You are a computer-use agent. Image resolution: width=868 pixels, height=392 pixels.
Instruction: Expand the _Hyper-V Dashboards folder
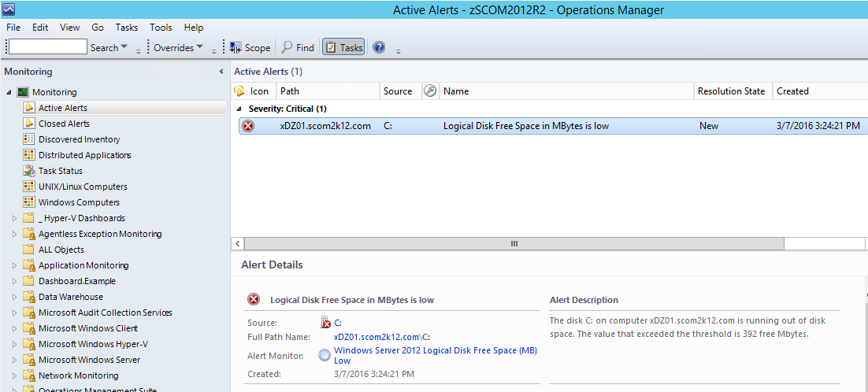[x=15, y=218]
